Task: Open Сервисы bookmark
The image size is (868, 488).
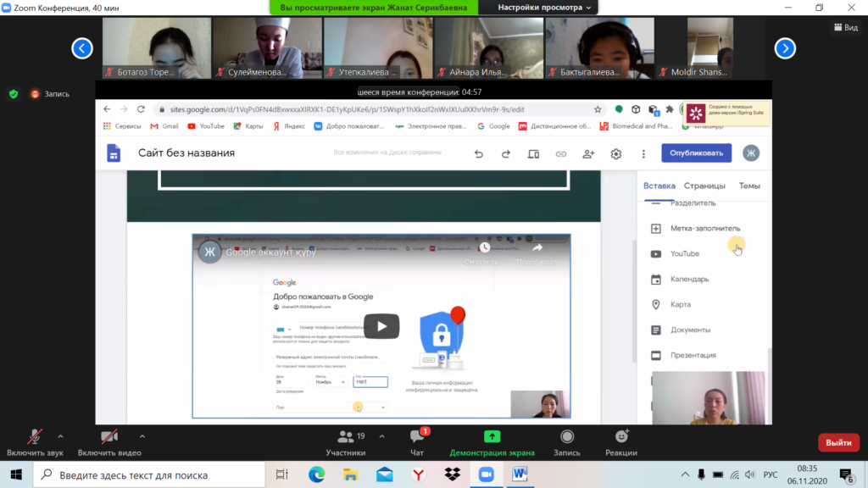Action: (122, 126)
